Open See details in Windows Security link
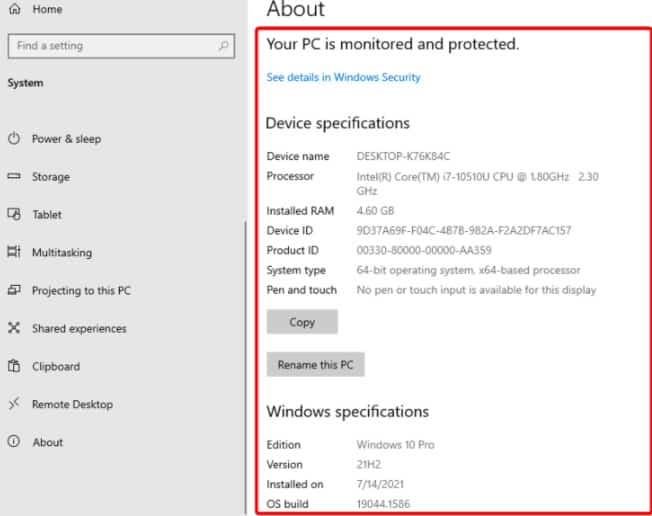652x516 pixels. [343, 77]
